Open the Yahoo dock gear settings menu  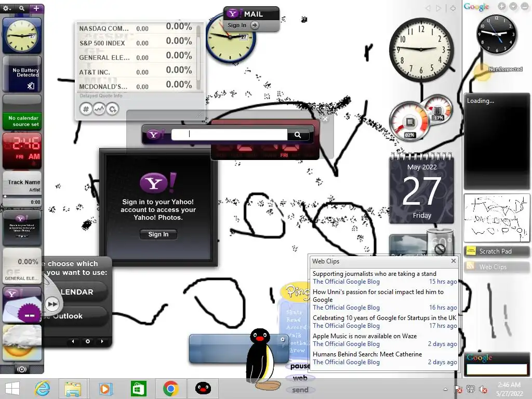click(7, 8)
